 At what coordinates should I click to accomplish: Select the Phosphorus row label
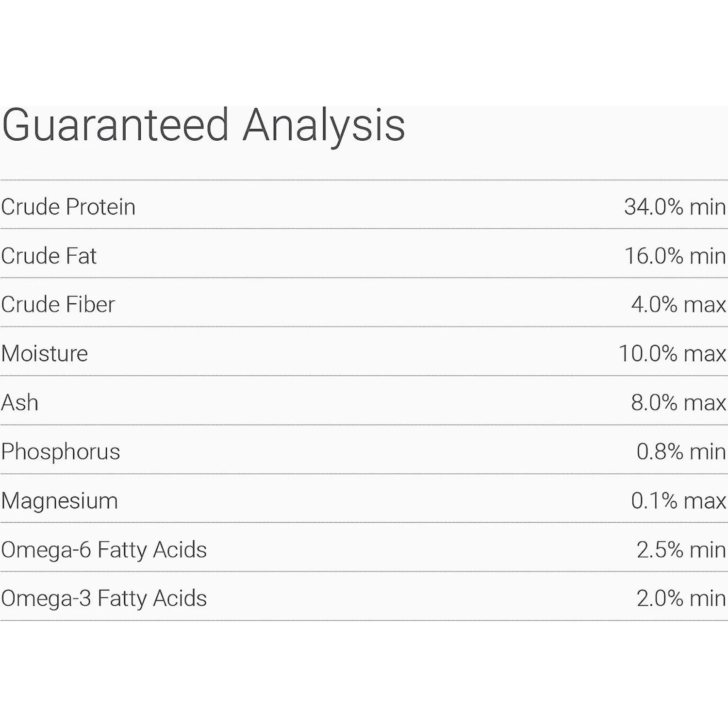(x=60, y=452)
